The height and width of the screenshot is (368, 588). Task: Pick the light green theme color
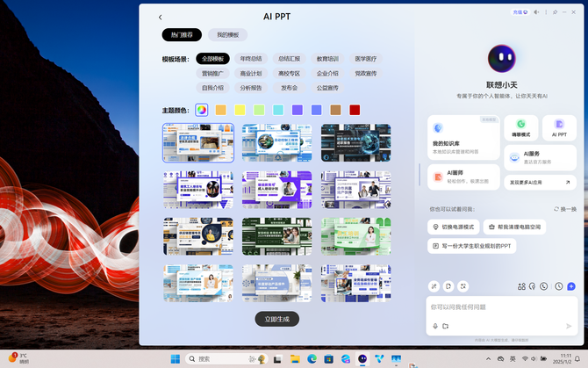tap(259, 110)
